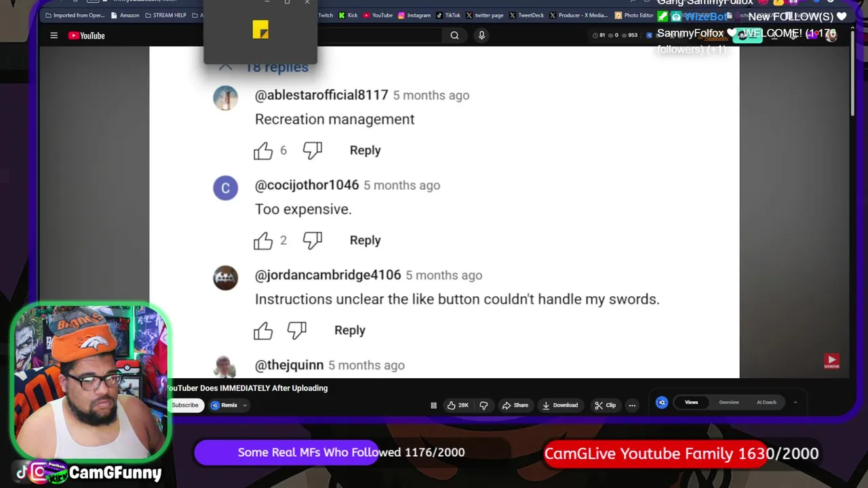This screenshot has width=868, height=488.
Task: Download the video via the Download icon
Action: coord(560,405)
